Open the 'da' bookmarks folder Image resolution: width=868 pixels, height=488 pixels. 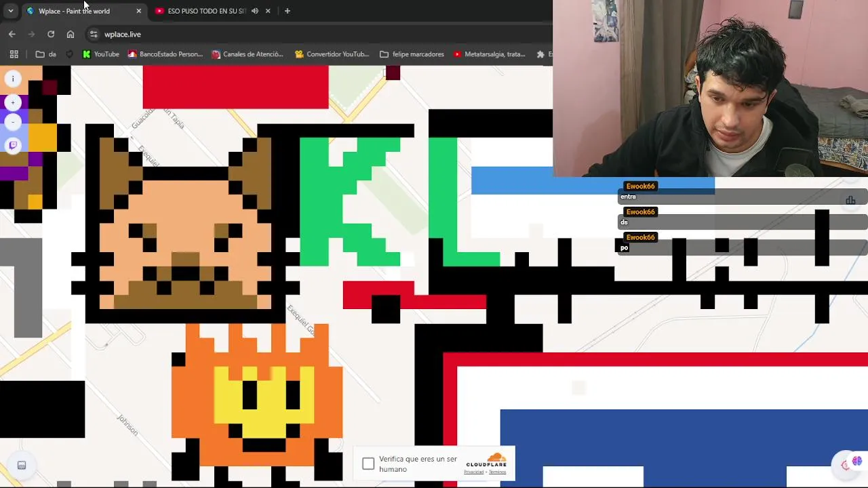[45, 54]
